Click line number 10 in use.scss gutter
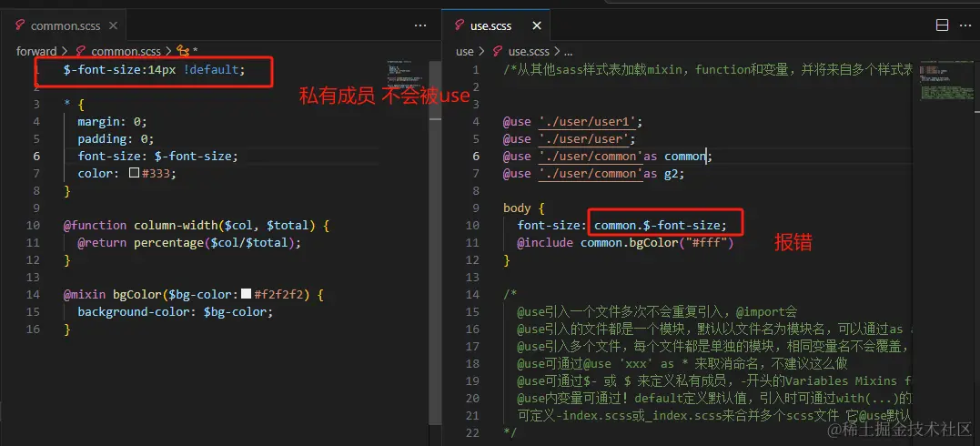980x446 pixels. coord(472,225)
